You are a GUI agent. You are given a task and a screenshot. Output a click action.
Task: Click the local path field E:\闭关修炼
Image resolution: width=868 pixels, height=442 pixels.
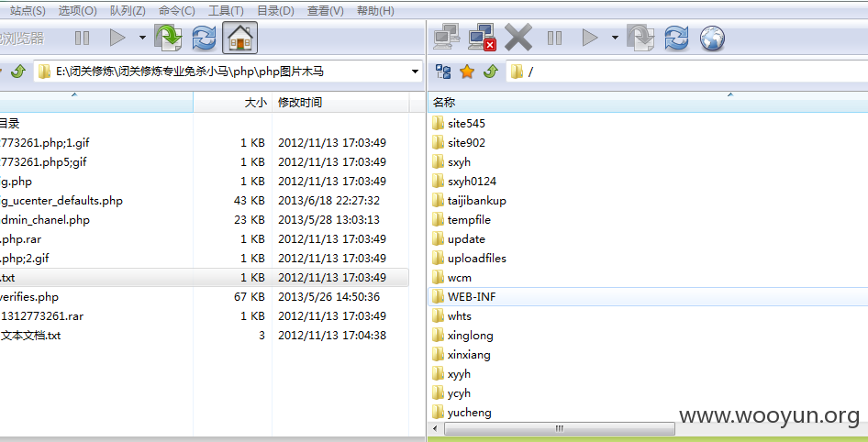point(228,72)
